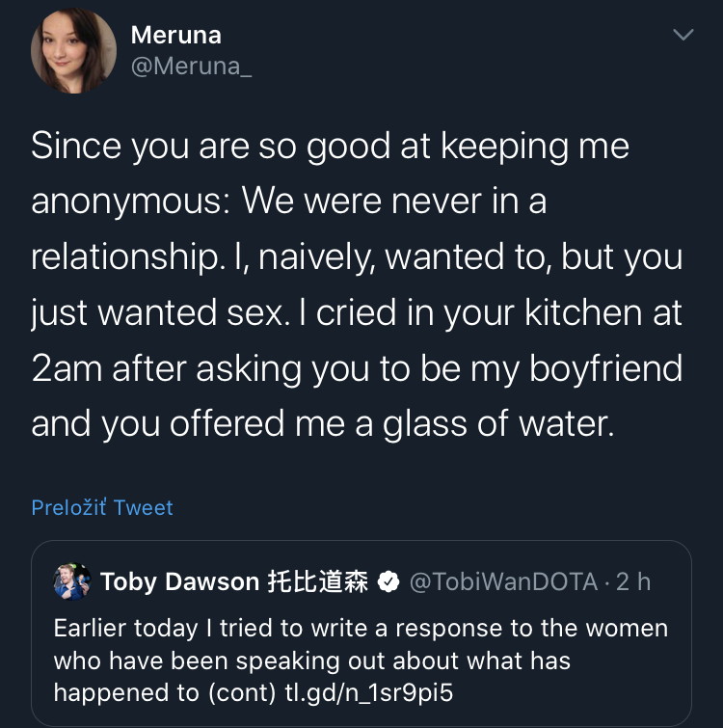Screen dimensions: 723x728
Task: Translate via the Preložiť Tweet link
Action: pos(102,507)
